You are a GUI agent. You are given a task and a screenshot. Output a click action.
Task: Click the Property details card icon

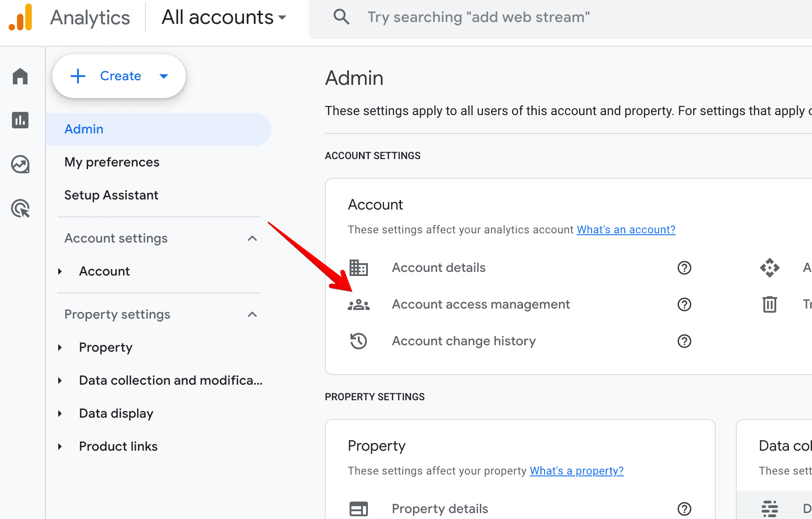pyautogui.click(x=359, y=509)
